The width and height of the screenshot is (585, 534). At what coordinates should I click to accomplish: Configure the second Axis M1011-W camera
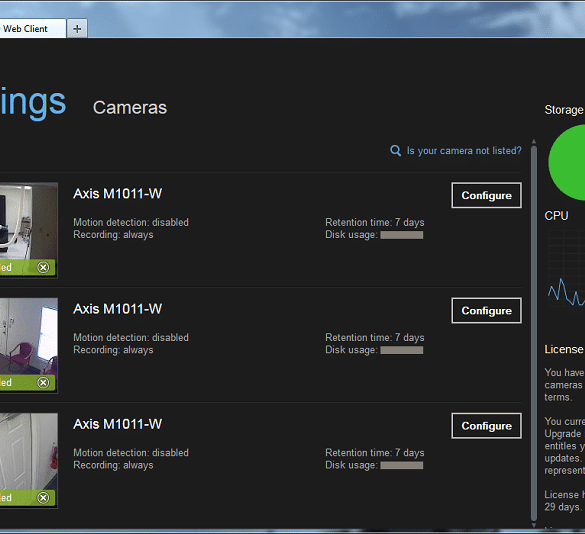487,310
